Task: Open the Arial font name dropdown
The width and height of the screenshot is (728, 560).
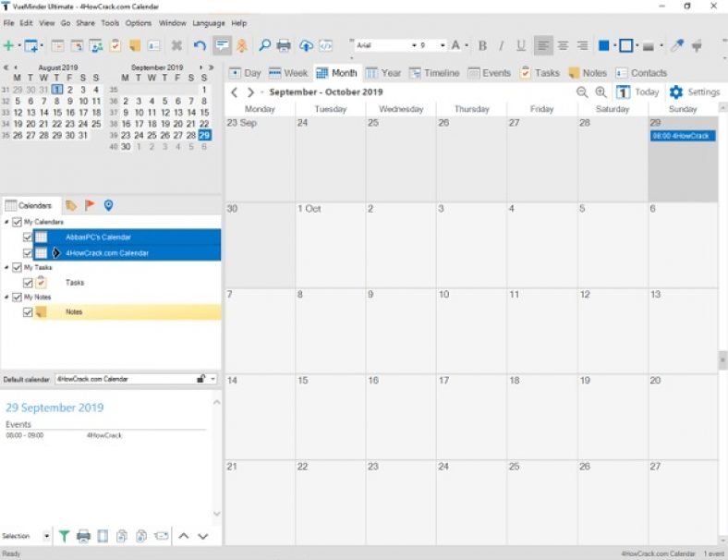Action: point(414,45)
